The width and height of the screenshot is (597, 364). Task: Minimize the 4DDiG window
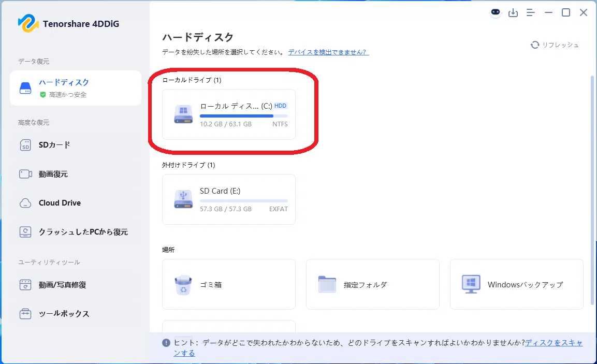[x=548, y=12]
